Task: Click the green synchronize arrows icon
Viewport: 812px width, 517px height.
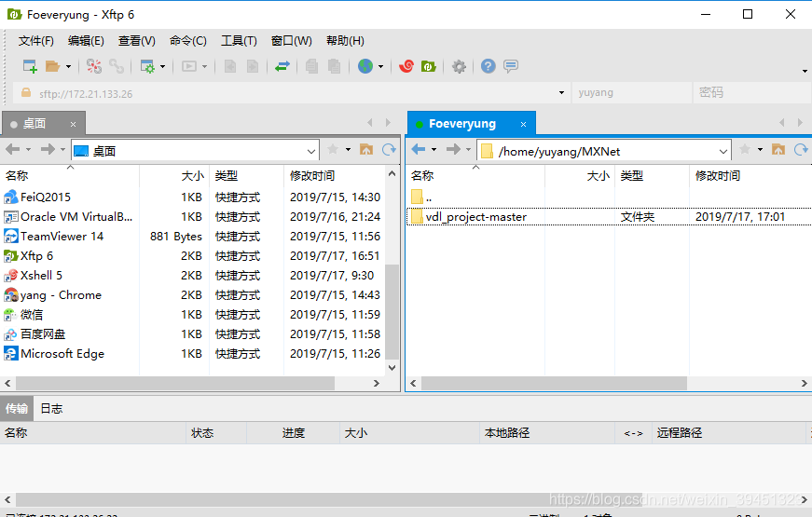Action: pyautogui.click(x=282, y=66)
